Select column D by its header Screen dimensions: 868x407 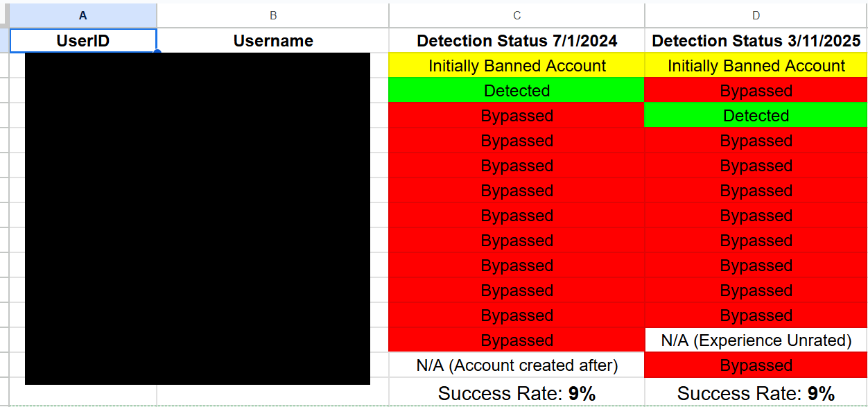coord(756,15)
